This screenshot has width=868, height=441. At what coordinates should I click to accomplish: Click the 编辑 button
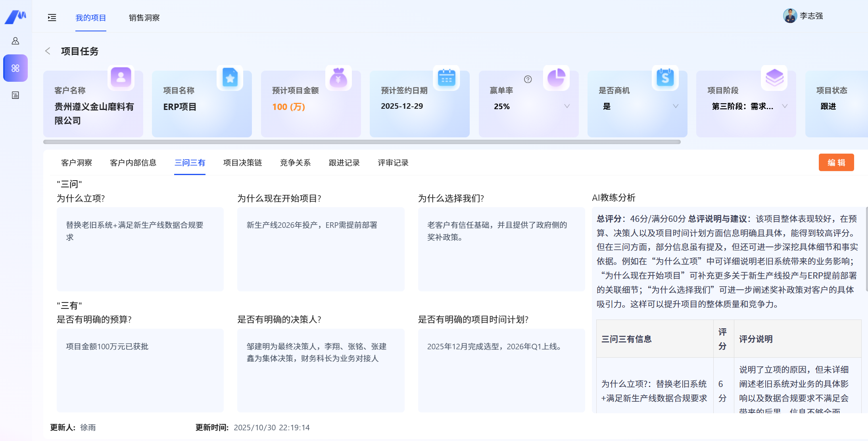(x=836, y=162)
